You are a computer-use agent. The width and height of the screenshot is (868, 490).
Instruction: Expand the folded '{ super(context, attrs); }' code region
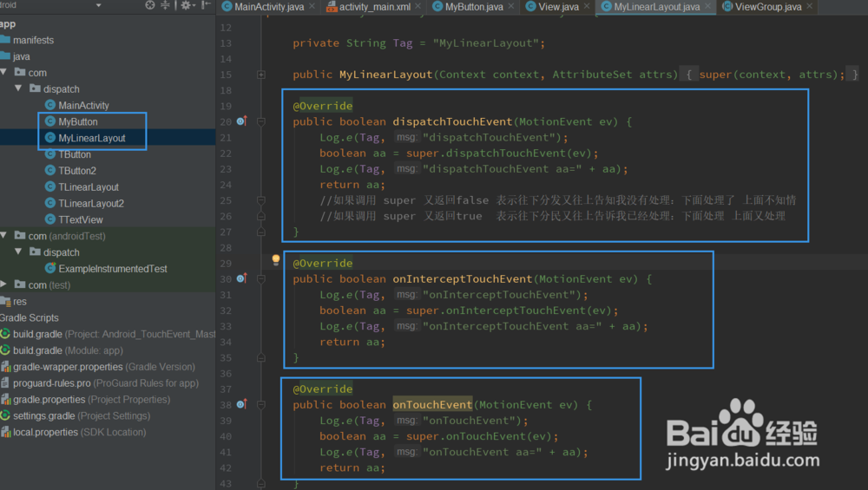[x=769, y=74]
